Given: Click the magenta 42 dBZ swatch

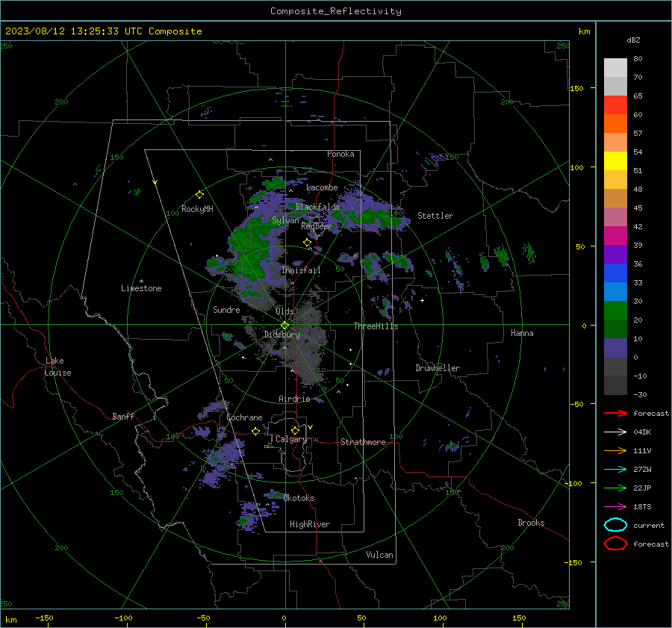Looking at the screenshot, I should coord(615,236).
